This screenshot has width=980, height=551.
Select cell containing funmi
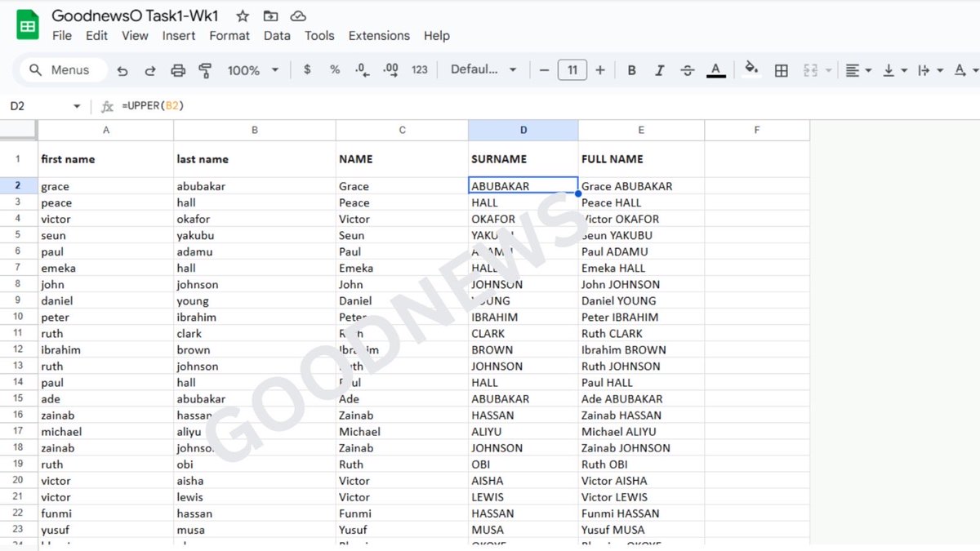(x=106, y=513)
